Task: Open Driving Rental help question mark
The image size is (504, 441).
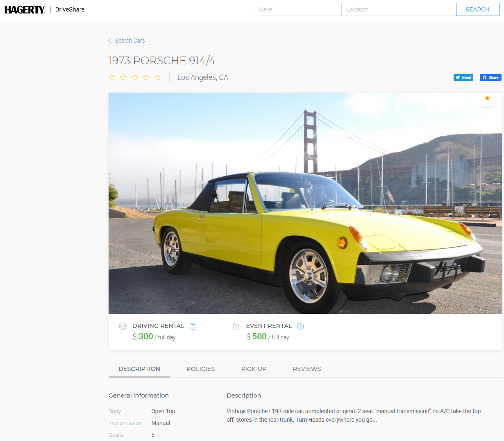Action: point(193,326)
